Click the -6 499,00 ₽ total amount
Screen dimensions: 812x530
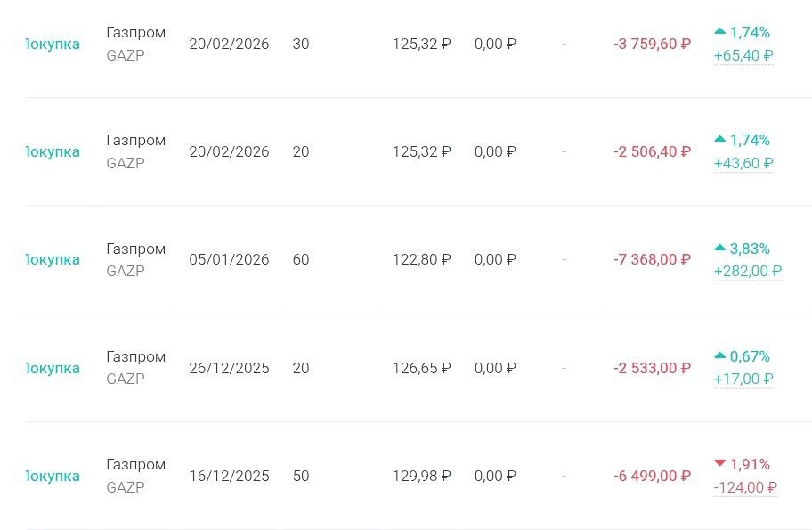point(652,477)
